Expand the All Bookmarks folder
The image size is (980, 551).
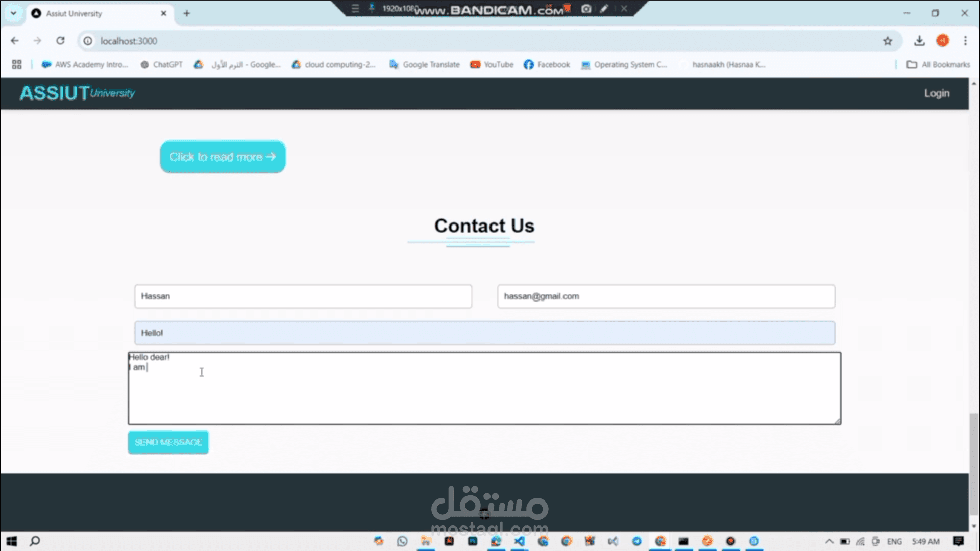(938, 64)
